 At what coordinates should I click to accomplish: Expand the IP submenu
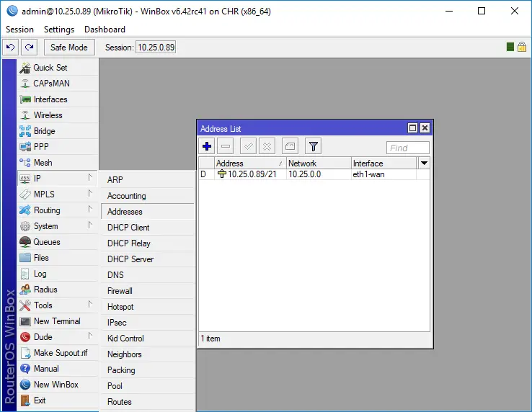click(58, 179)
